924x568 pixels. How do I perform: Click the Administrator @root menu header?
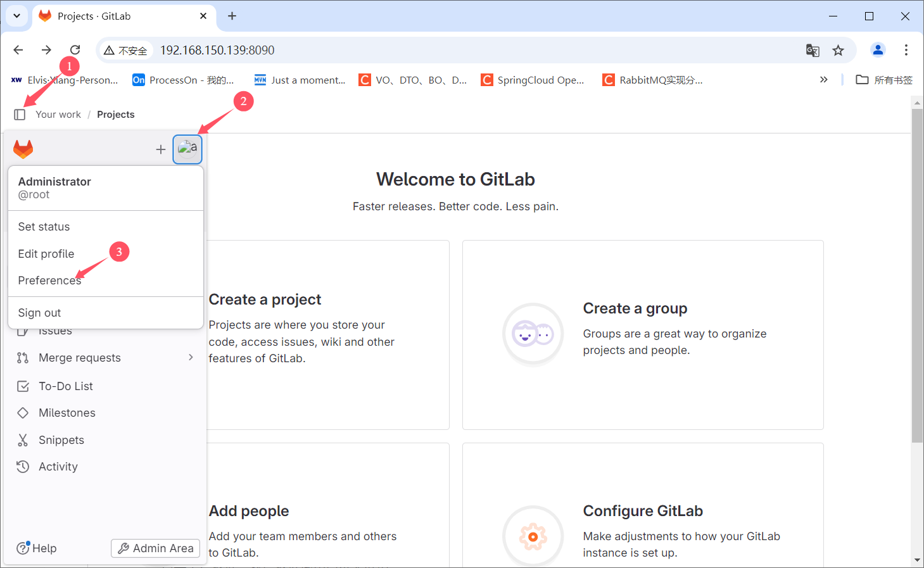click(106, 188)
